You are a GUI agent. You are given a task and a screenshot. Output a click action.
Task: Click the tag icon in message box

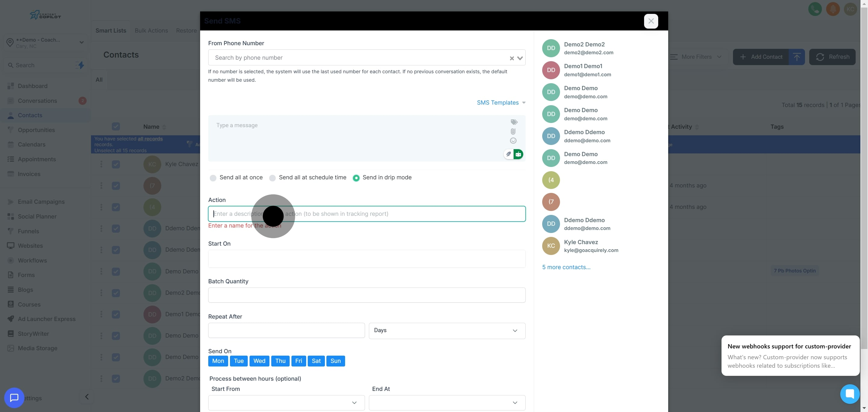514,122
